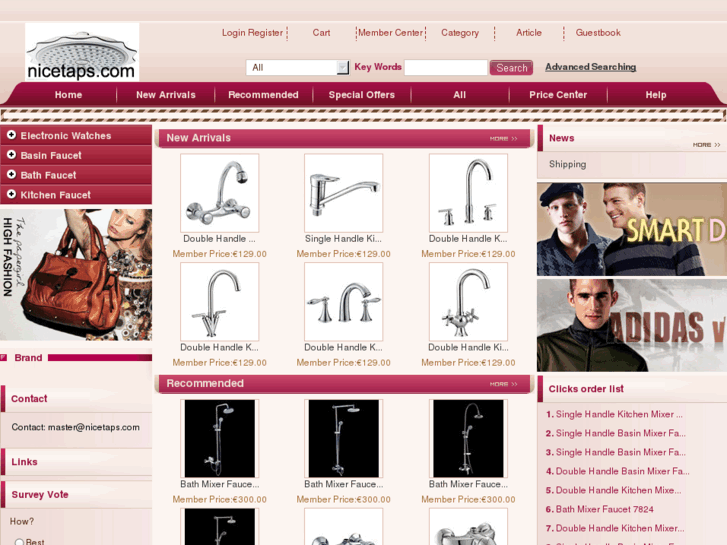Select the Best survey radio option
727x545 pixels.
click(x=19, y=542)
